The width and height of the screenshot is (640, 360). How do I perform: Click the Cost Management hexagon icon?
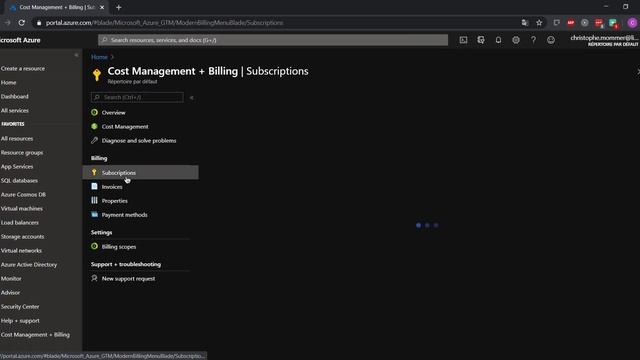[94, 127]
